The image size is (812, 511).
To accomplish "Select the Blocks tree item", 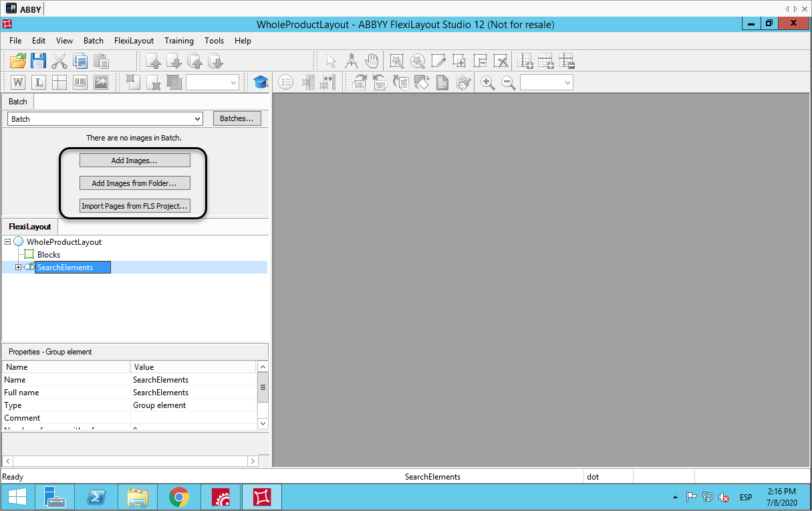I will [49, 255].
